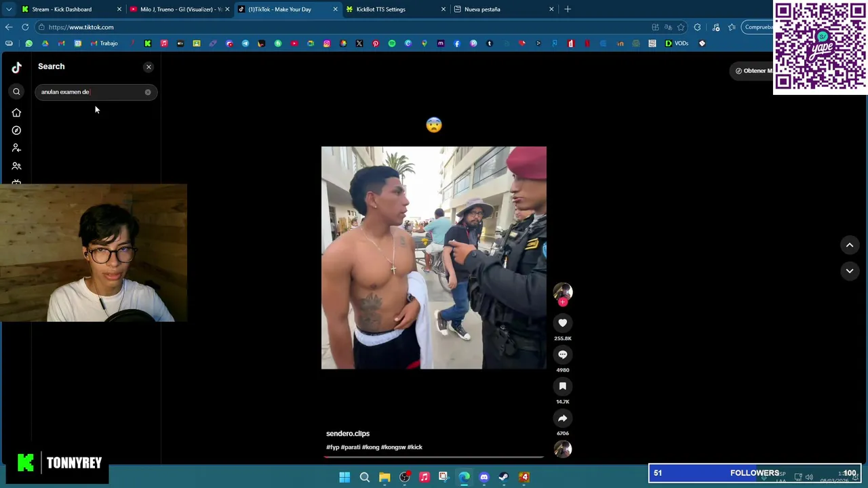The width and height of the screenshot is (868, 488).
Task: Add this page to favorites star
Action: 681,27
